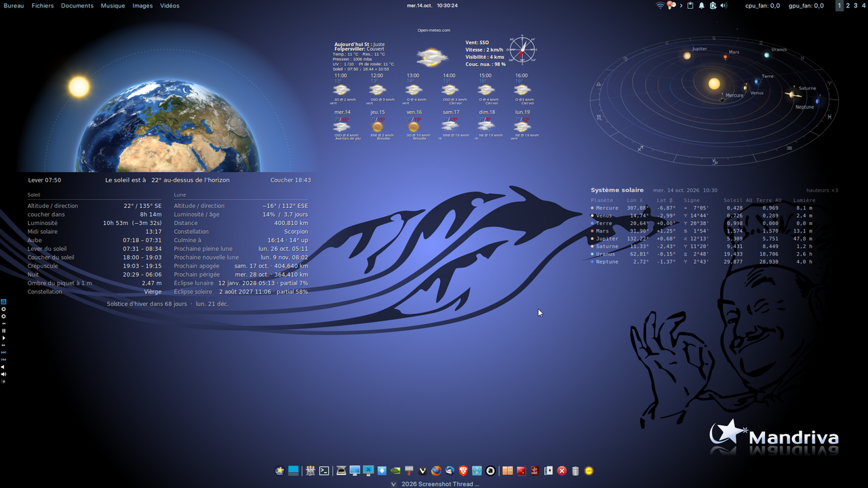Click the Open-meteo.com link
The image size is (868, 488).
pyautogui.click(x=434, y=30)
